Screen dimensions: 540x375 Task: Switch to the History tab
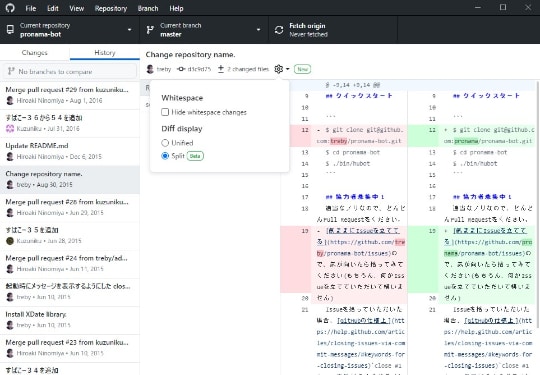(105, 53)
